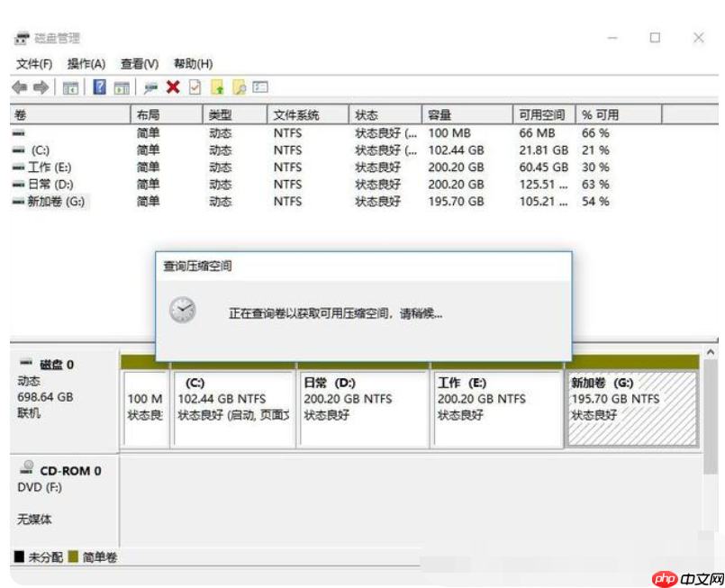The height and width of the screenshot is (588, 725).
Task: Click the folder search magnifier icon
Action: click(x=240, y=87)
